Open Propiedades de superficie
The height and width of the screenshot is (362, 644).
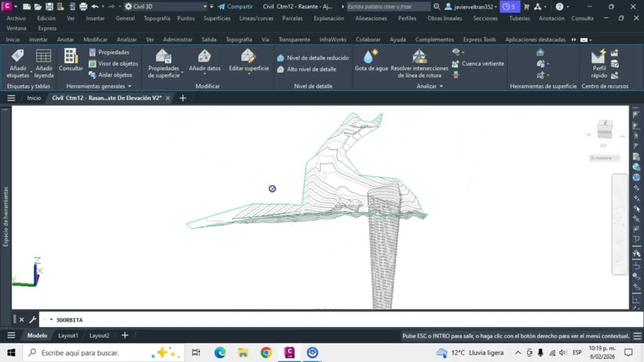[x=164, y=64]
